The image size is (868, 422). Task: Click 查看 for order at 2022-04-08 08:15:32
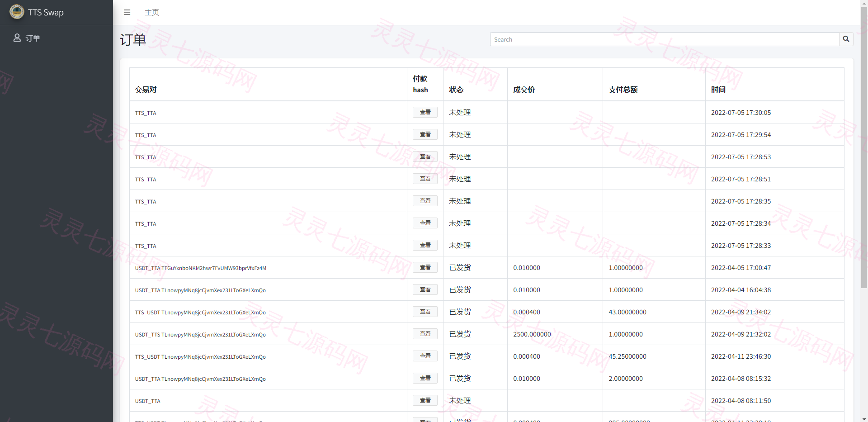[425, 378]
